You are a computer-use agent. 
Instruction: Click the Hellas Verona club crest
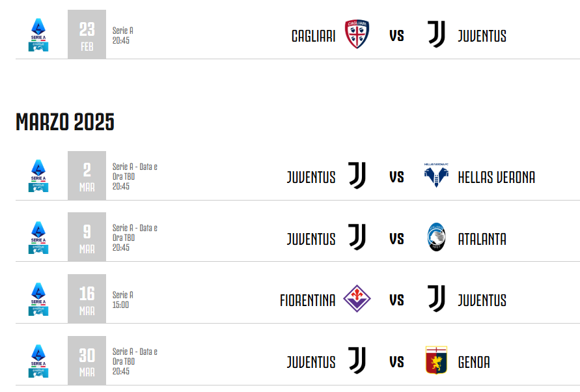click(x=437, y=175)
